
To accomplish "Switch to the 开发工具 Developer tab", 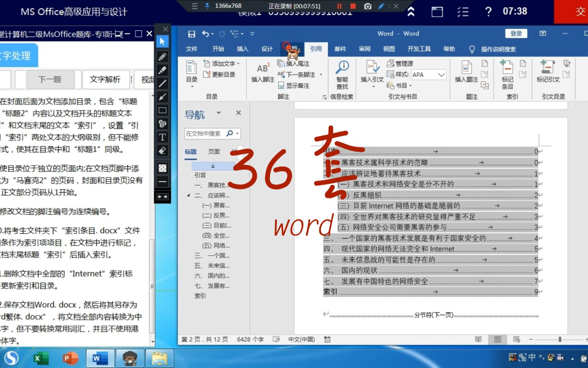I will coord(419,49).
